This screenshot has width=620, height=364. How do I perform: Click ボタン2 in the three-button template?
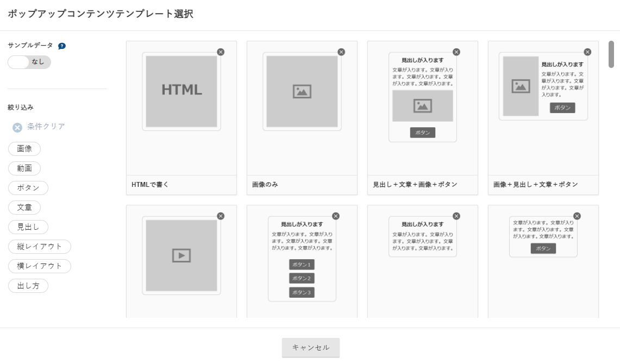302,278
